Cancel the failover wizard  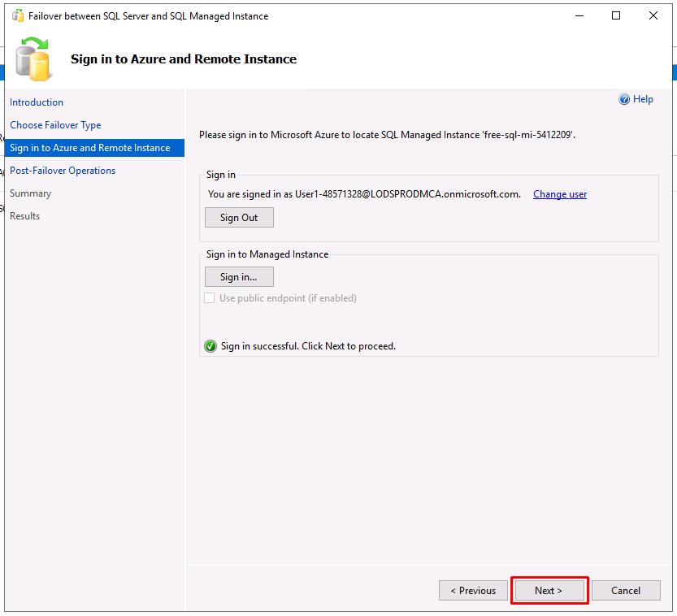click(626, 591)
